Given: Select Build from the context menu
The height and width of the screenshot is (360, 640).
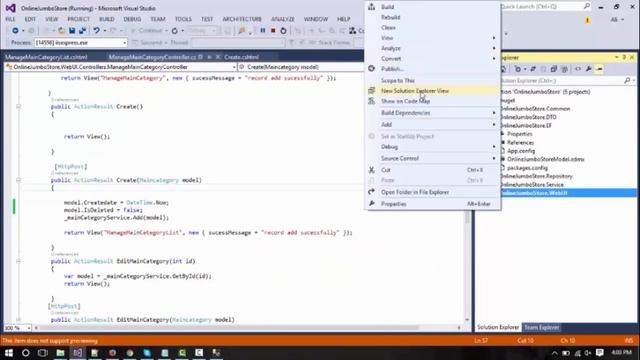Looking at the screenshot, I should [434, 7].
